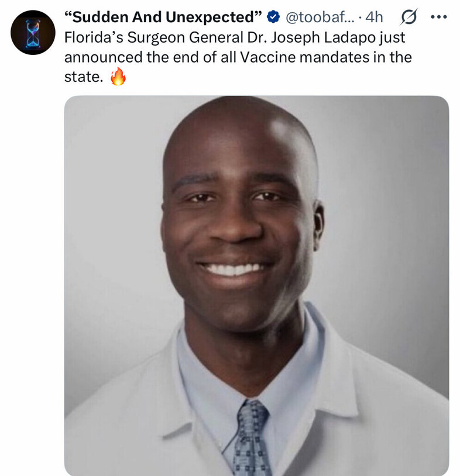This screenshot has width=460, height=476.
Task: Click the word "state." ending the post
Action: (x=84, y=77)
